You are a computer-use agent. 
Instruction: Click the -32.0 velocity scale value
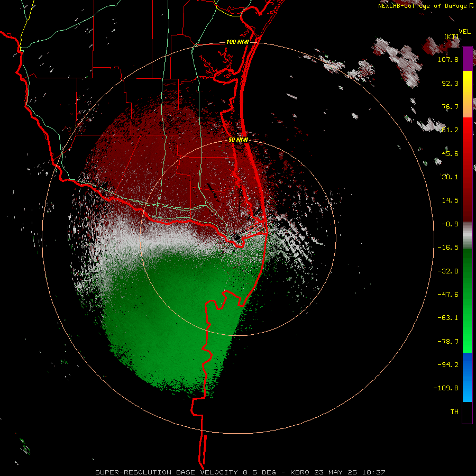click(448, 271)
